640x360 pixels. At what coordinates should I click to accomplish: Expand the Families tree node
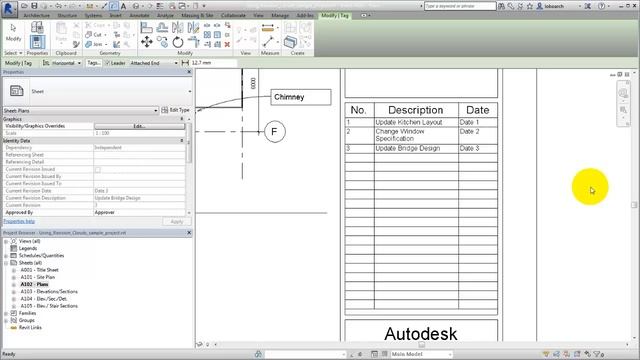tap(6, 313)
